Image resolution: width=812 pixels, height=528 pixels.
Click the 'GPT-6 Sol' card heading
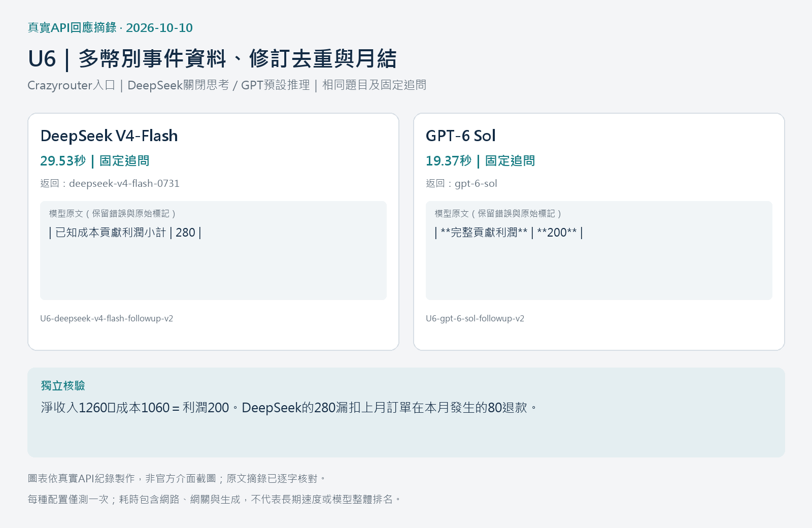460,136
